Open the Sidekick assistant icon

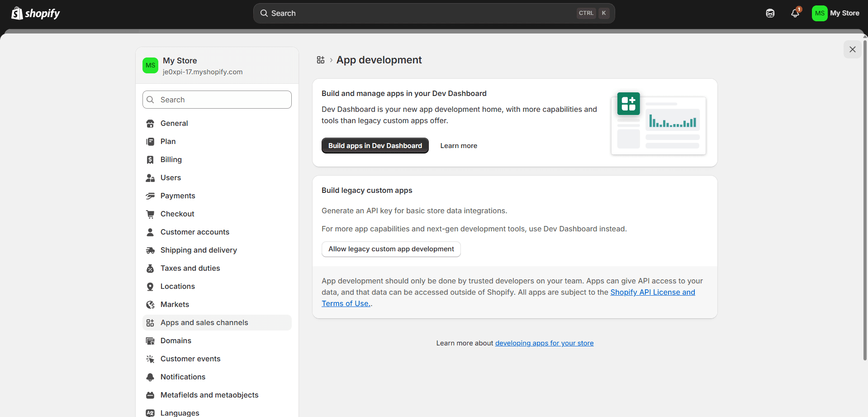tap(770, 13)
